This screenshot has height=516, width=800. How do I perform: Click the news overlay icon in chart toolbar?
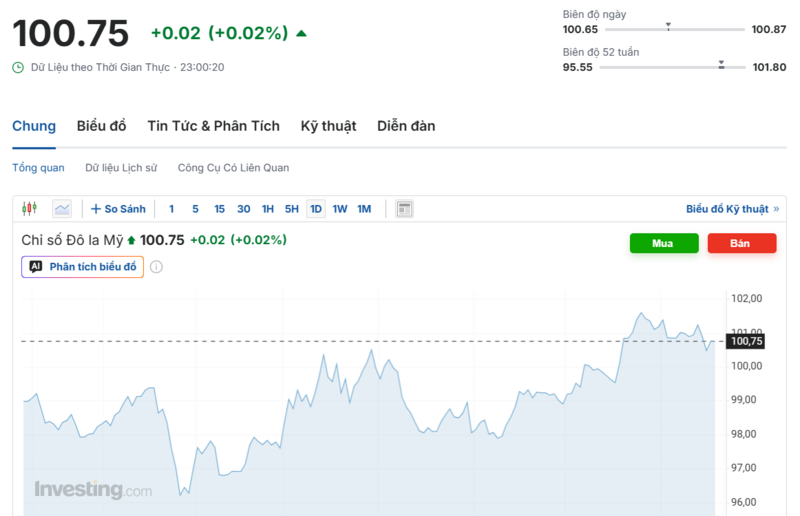click(404, 209)
